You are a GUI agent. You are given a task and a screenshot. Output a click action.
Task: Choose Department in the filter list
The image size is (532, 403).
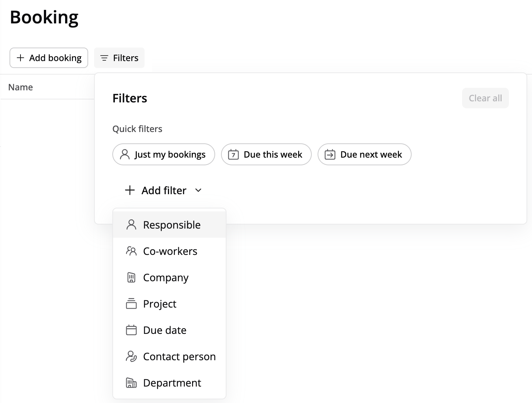point(172,383)
